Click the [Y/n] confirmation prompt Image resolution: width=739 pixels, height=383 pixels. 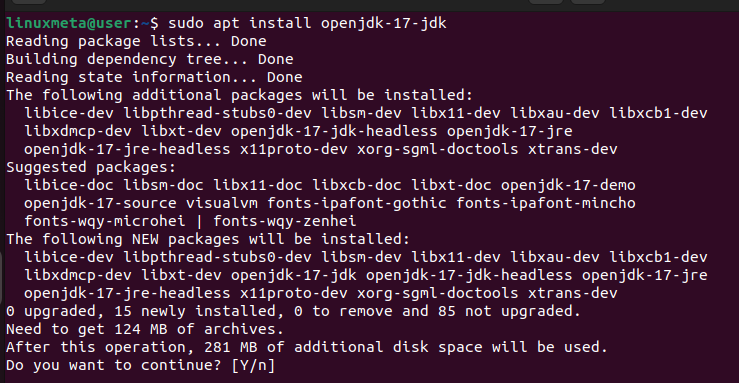pos(253,365)
